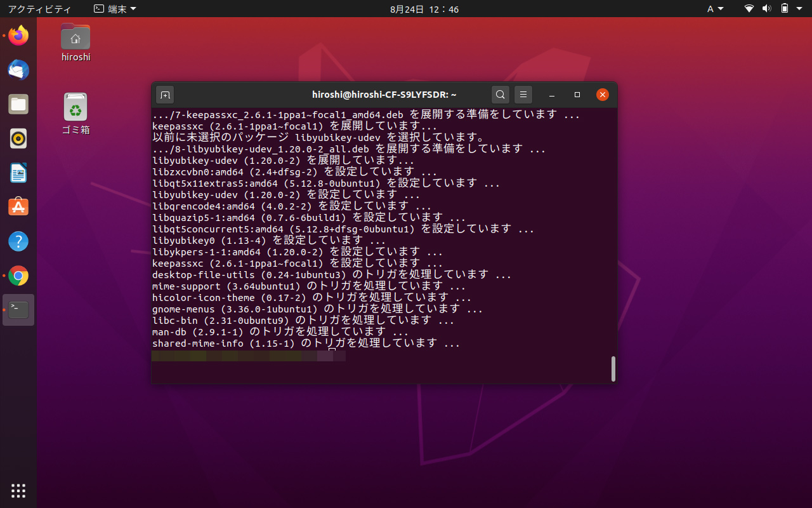Show applications grid button
Viewport: 812px width, 508px height.
click(x=18, y=490)
